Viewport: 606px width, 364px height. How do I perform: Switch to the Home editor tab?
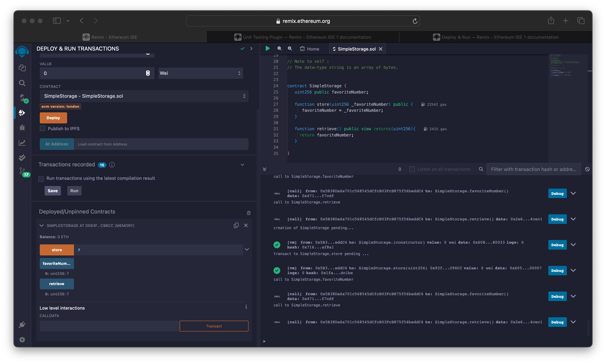tap(310, 49)
